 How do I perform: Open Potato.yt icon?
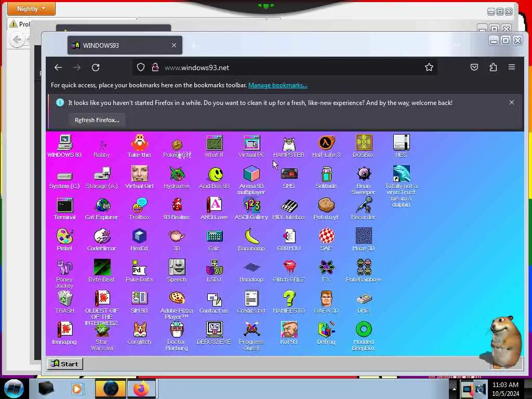point(326,208)
